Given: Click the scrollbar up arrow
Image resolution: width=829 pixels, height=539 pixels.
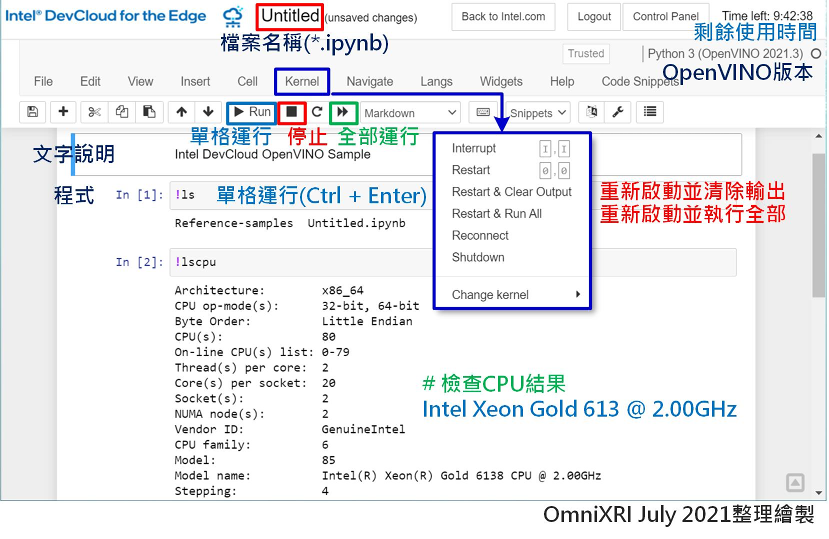Looking at the screenshot, I should pyautogui.click(x=819, y=136).
